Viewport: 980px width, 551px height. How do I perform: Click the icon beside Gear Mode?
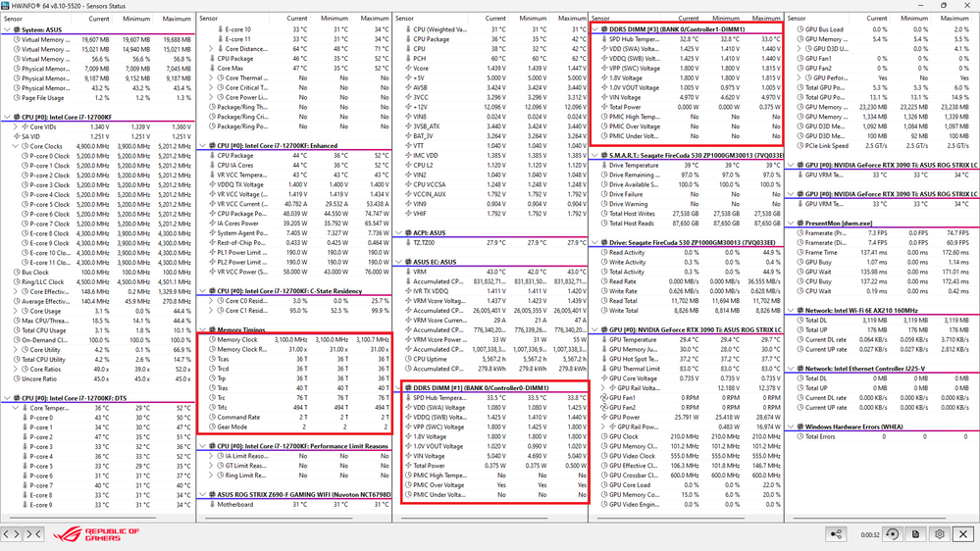tap(212, 426)
